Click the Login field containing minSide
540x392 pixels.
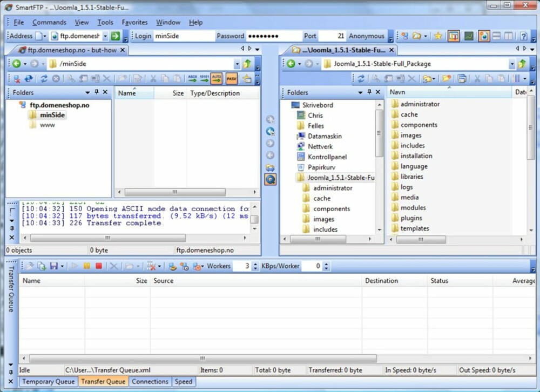(184, 36)
